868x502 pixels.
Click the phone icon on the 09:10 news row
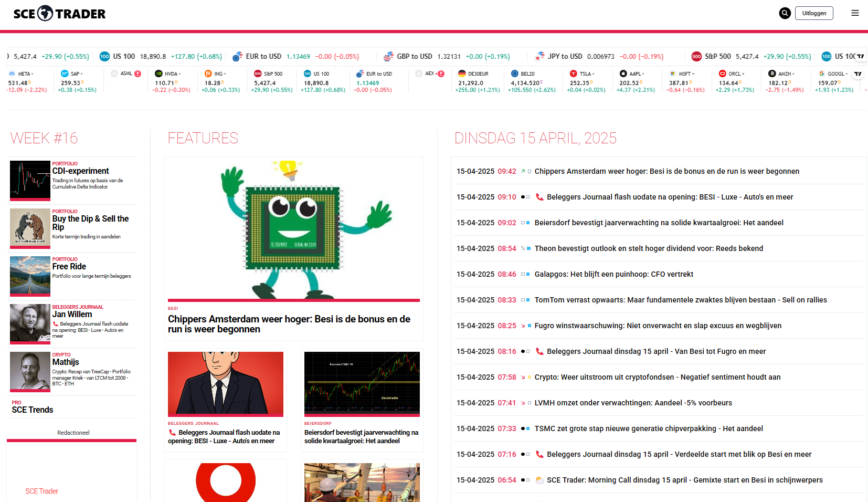click(539, 197)
